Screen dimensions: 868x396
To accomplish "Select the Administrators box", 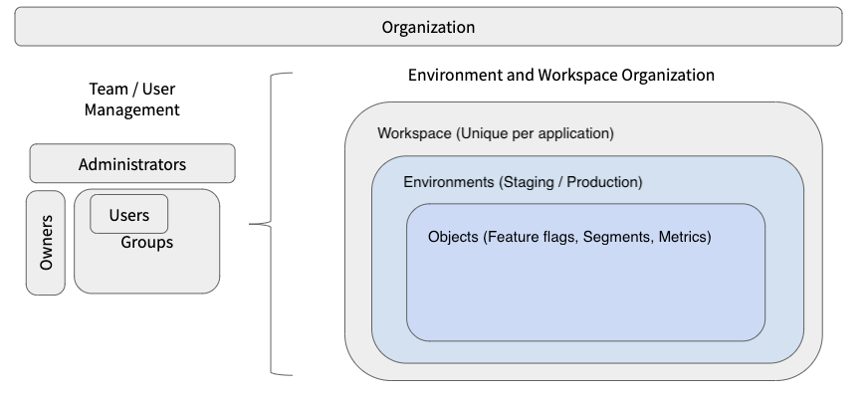I will (x=132, y=164).
